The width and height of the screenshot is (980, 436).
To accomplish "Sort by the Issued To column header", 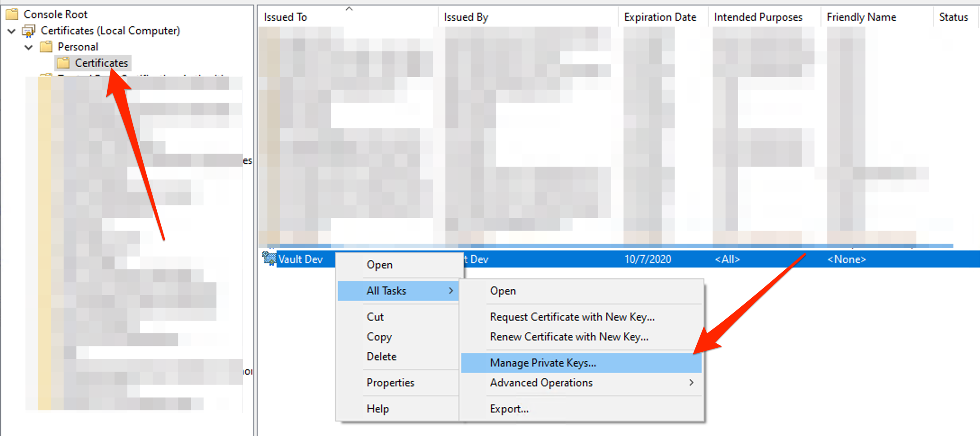I will coord(286,17).
